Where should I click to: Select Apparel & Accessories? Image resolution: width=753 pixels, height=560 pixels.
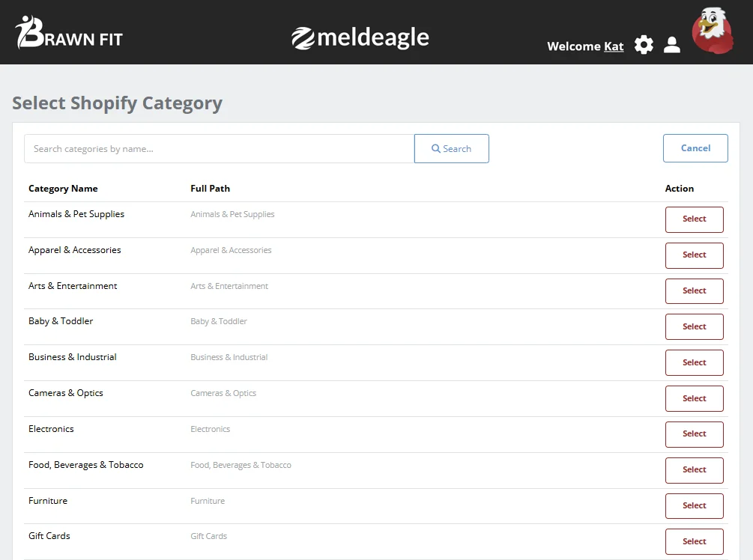coord(694,255)
